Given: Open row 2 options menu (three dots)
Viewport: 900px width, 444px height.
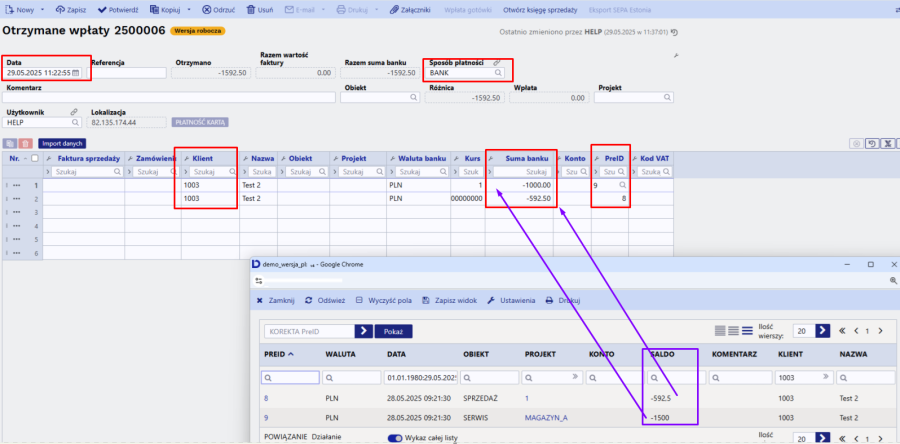Looking at the screenshot, I should 17,198.
